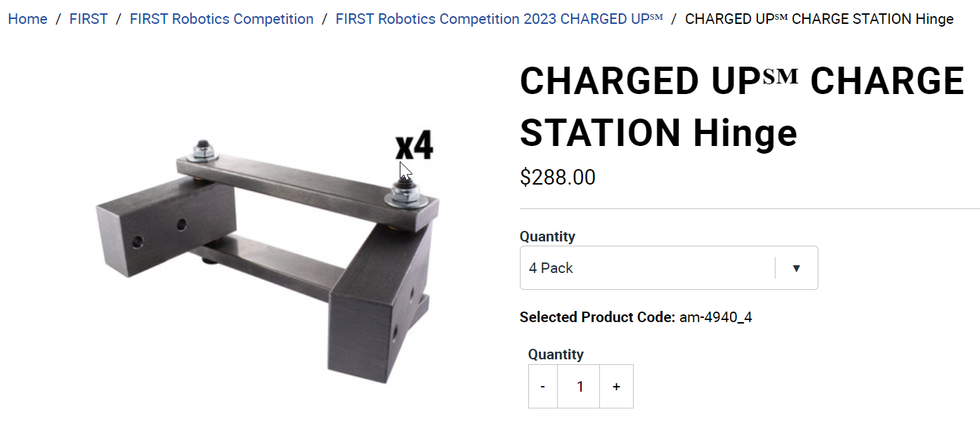980x426 pixels.
Task: Open the 4 Pack quantity dropdown
Action: pos(669,267)
